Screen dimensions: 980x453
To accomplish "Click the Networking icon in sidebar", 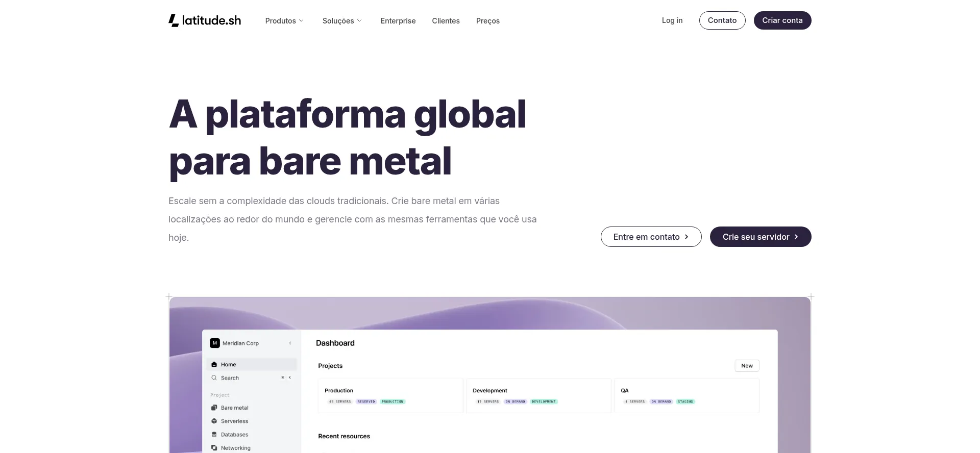I will click(x=214, y=448).
